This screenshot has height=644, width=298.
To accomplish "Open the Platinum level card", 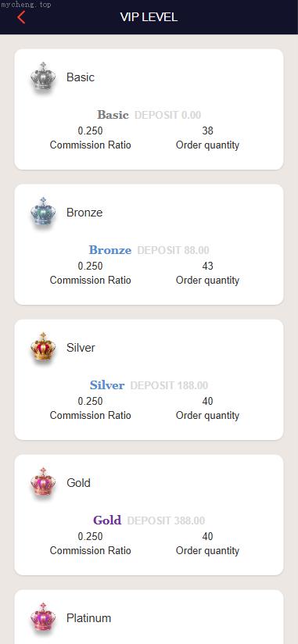I will click(149, 617).
